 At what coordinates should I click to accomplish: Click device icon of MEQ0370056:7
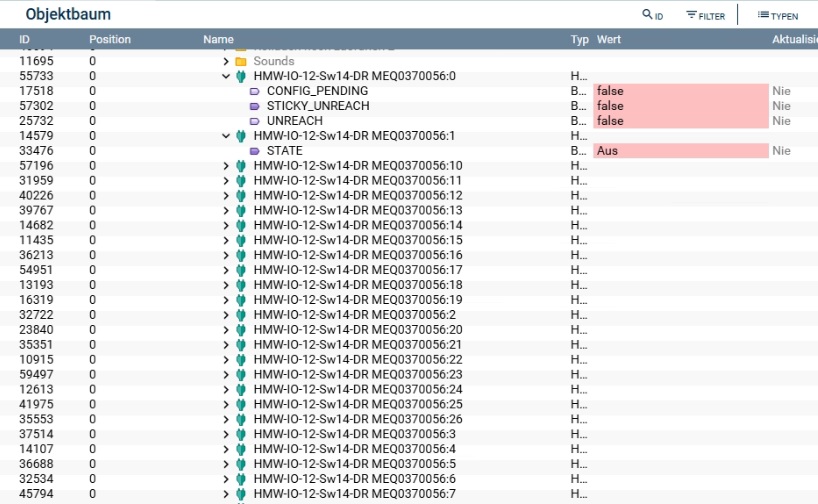click(240, 495)
